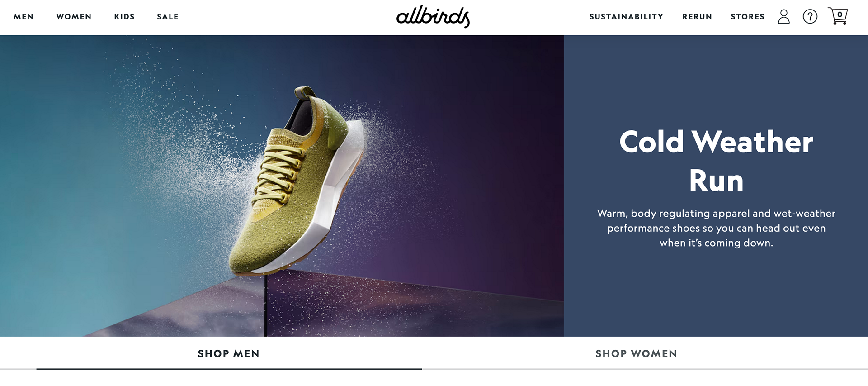Image resolution: width=868 pixels, height=386 pixels.
Task: Click the Cold Weather Run headline
Action: [x=716, y=161]
